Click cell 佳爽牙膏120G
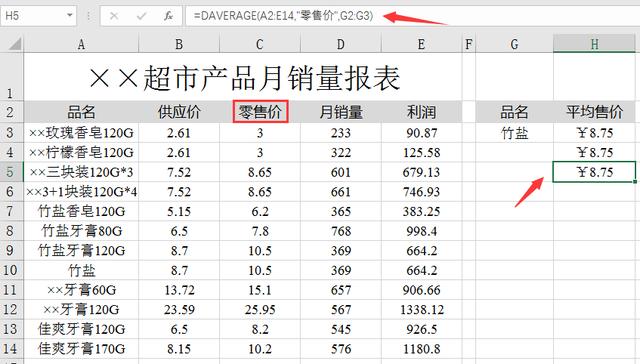The width and height of the screenshot is (640, 364). [x=81, y=329]
